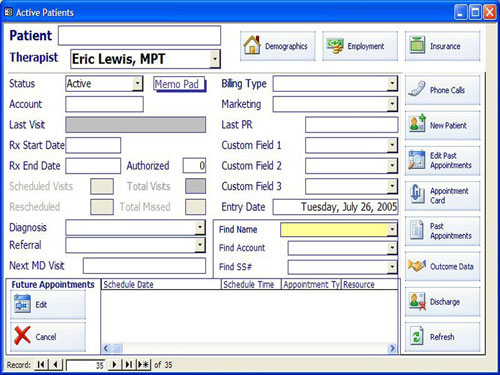Click the Discharge patient icon
The width and height of the screenshot is (500, 375).
(443, 301)
